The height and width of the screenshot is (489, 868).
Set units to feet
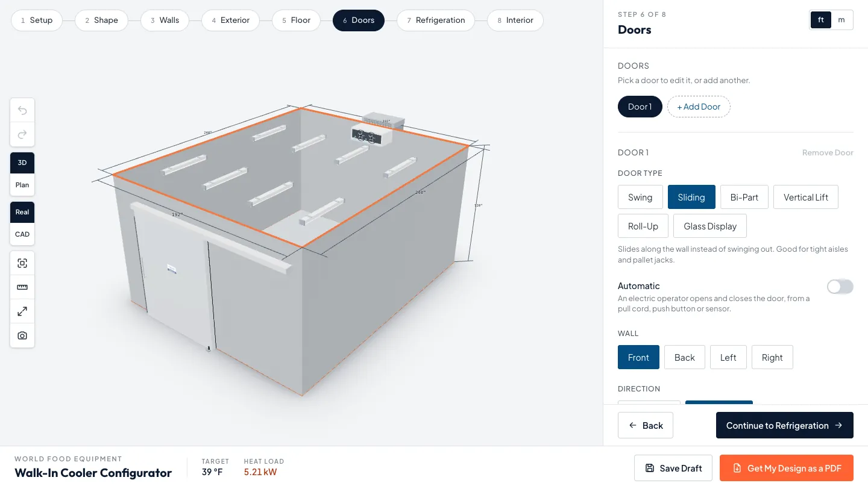coord(821,20)
